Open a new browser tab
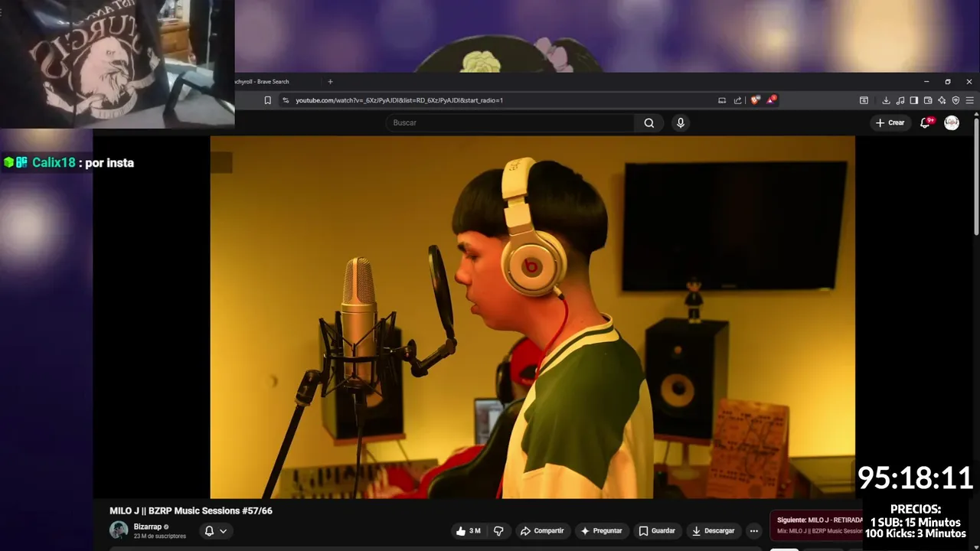This screenshot has height=551, width=980. [331, 82]
